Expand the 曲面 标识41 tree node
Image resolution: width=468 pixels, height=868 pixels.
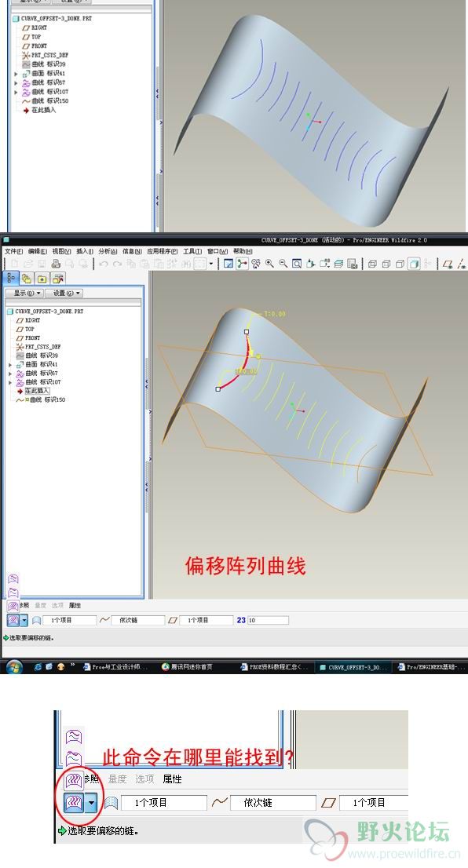(10, 365)
